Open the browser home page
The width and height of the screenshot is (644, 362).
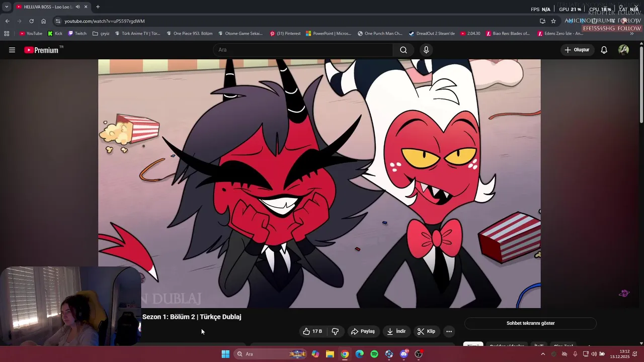[43, 21]
